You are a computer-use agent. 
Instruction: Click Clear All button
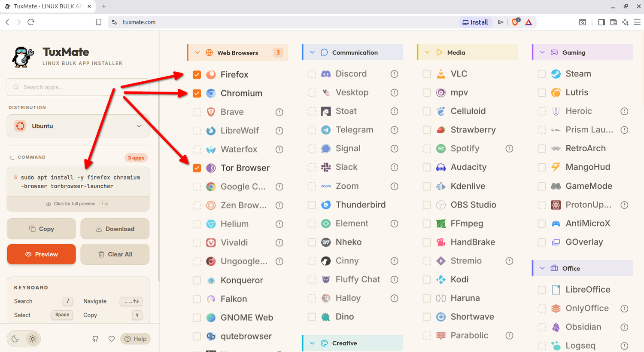click(115, 254)
